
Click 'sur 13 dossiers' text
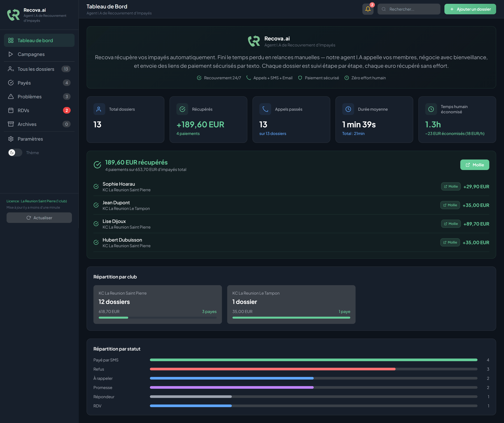click(x=273, y=134)
